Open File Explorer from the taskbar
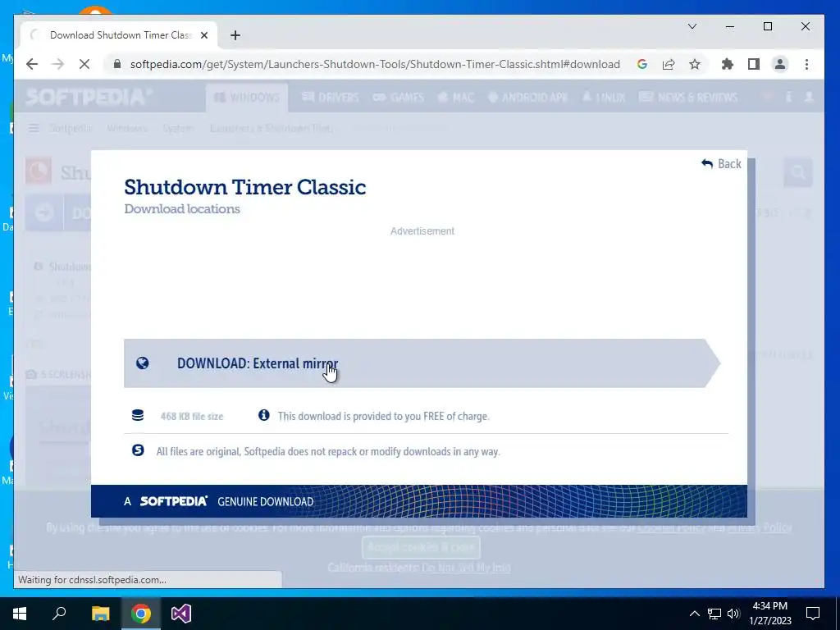Screen dimensions: 840x630 point(100,614)
